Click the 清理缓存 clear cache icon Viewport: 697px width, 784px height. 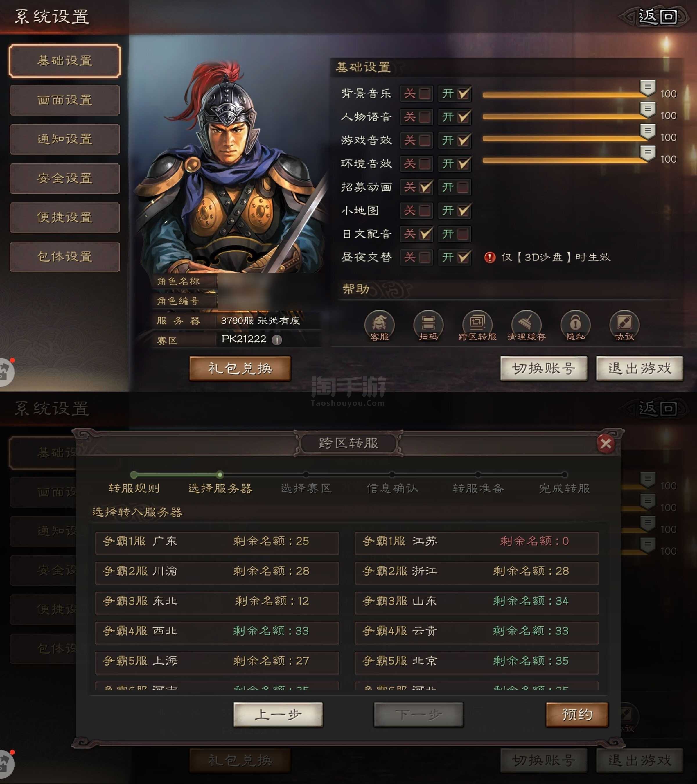(x=526, y=325)
